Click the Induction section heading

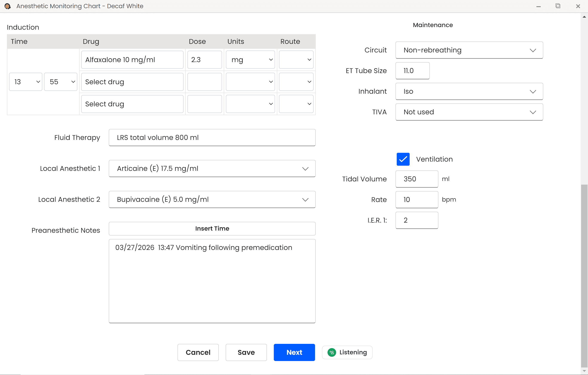[23, 27]
